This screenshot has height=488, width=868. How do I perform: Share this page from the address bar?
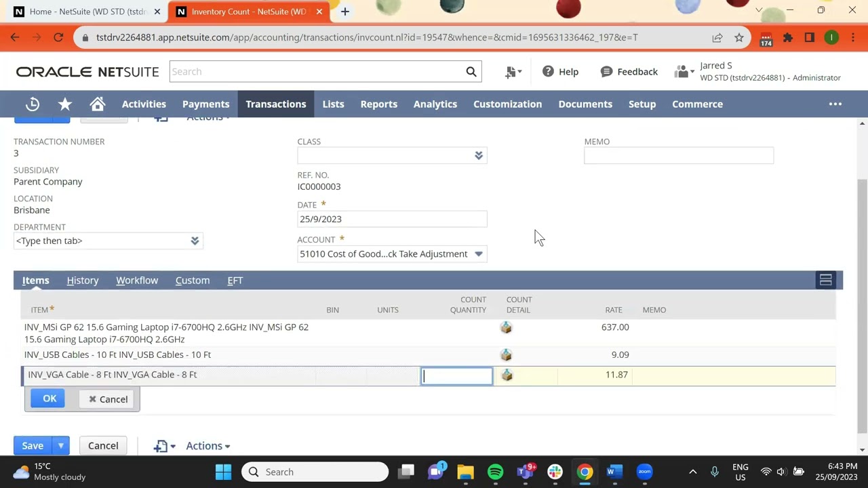point(717,38)
